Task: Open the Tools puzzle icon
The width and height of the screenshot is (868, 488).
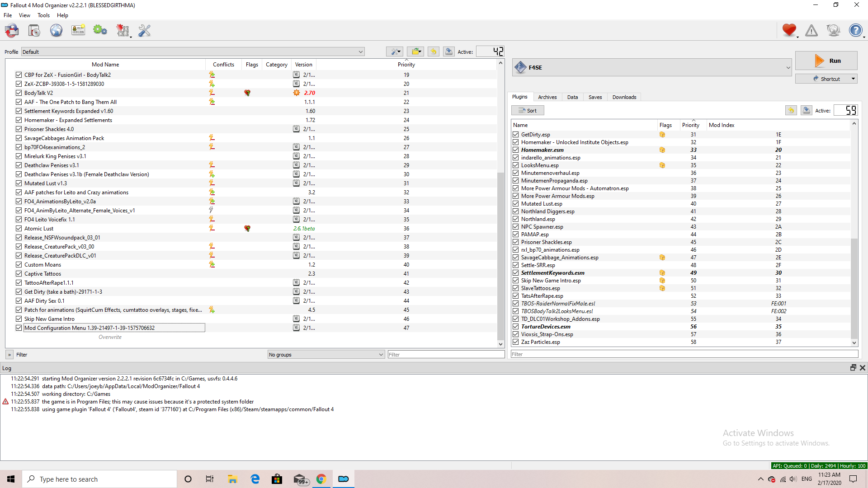Action: tap(123, 31)
